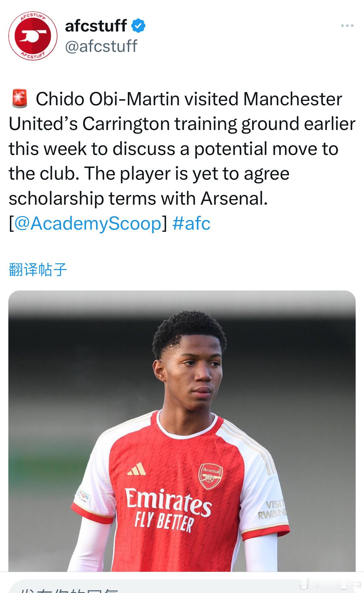
Task: Click the blue verified badge
Action: 139,26
